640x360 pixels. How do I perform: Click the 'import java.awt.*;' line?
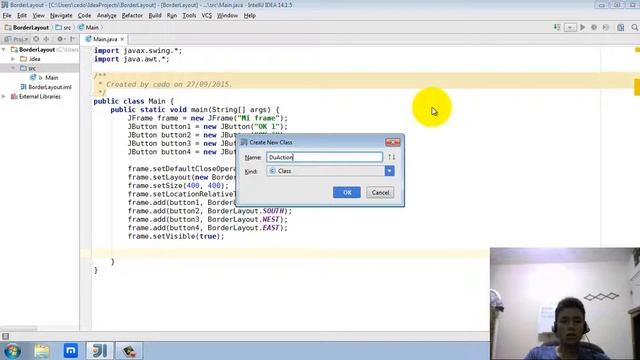coord(131,59)
